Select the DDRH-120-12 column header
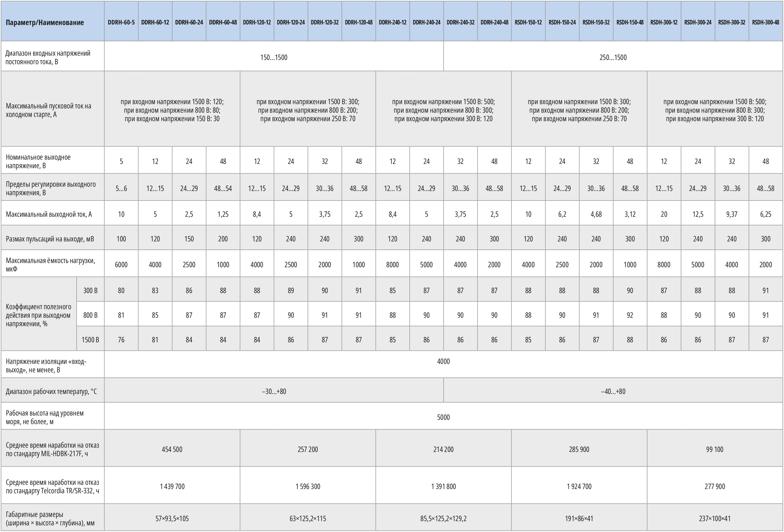Screen dimensions: 784x532 257,21
